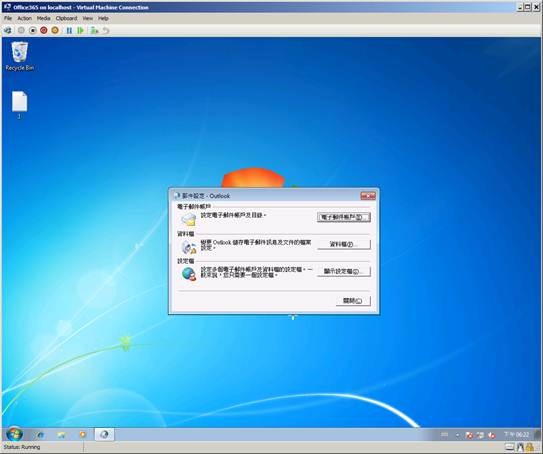
Task: Save VM state with the orange icon
Action: (x=55, y=30)
